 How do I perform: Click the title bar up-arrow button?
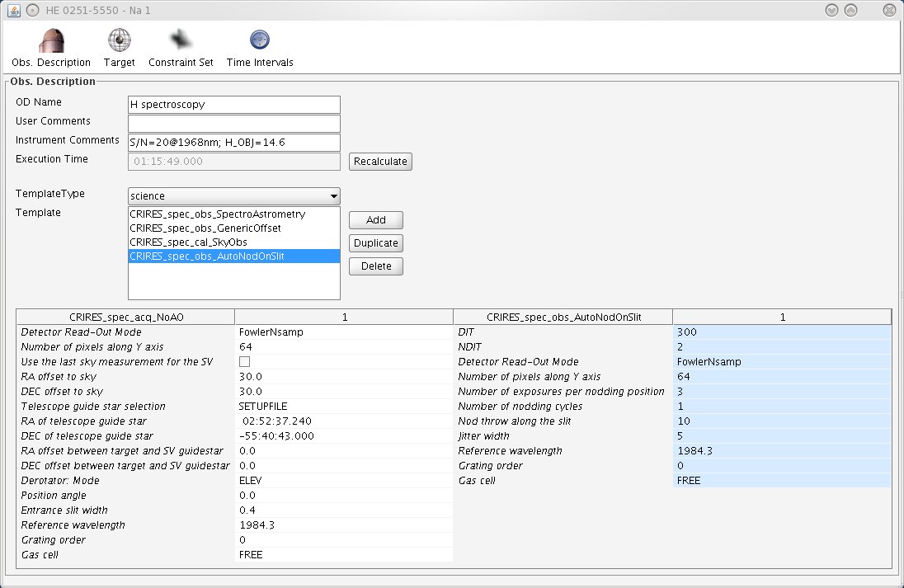tap(850, 11)
